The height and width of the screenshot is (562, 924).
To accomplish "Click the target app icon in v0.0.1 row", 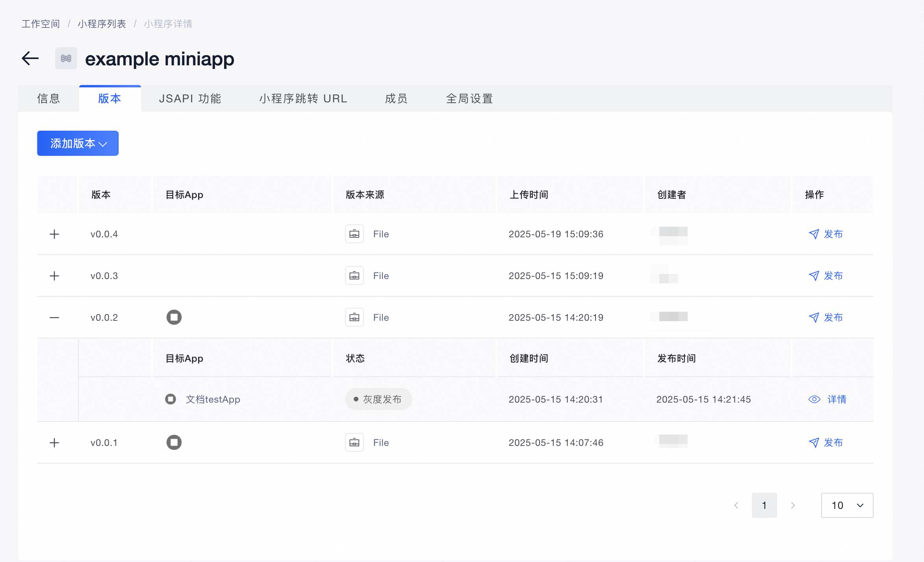I will pos(174,442).
